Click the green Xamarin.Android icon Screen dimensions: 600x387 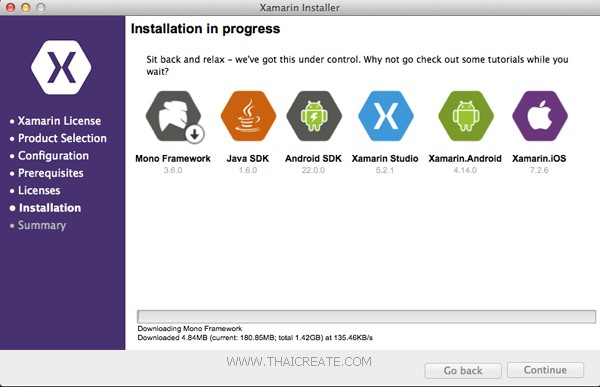tap(466, 116)
